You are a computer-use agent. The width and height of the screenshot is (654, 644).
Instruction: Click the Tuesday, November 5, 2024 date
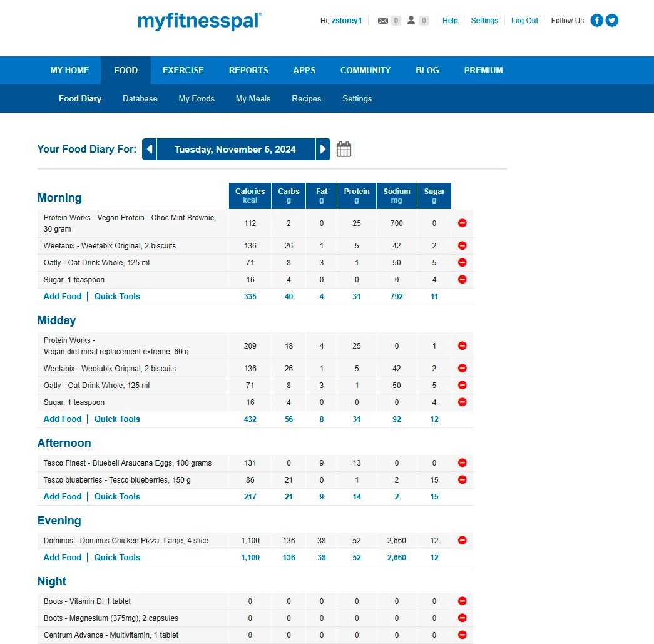pyautogui.click(x=235, y=150)
